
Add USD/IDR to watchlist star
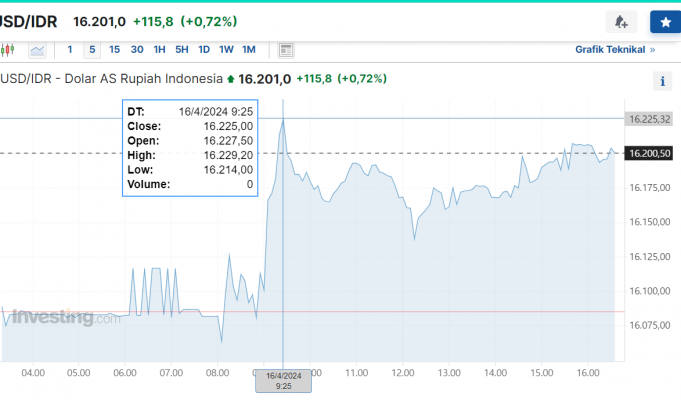pos(663,21)
